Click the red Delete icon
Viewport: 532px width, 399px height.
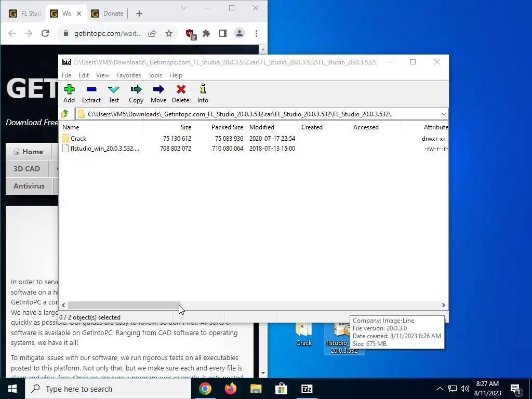(180, 94)
